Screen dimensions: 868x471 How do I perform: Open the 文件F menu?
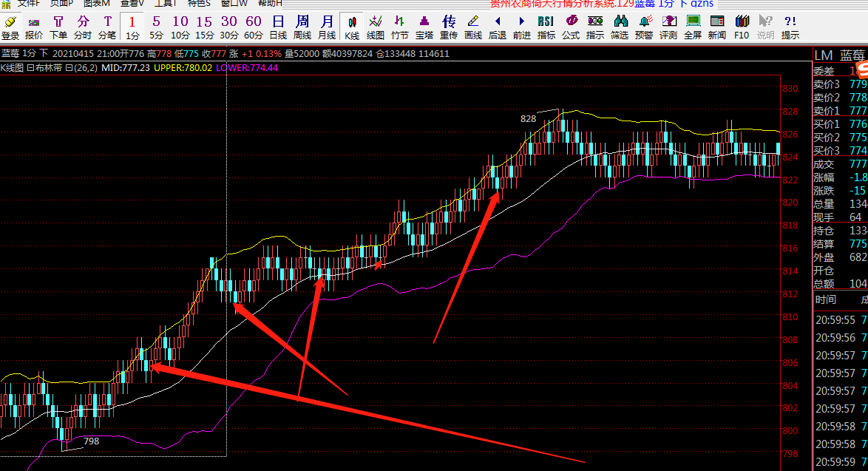[x=28, y=3]
